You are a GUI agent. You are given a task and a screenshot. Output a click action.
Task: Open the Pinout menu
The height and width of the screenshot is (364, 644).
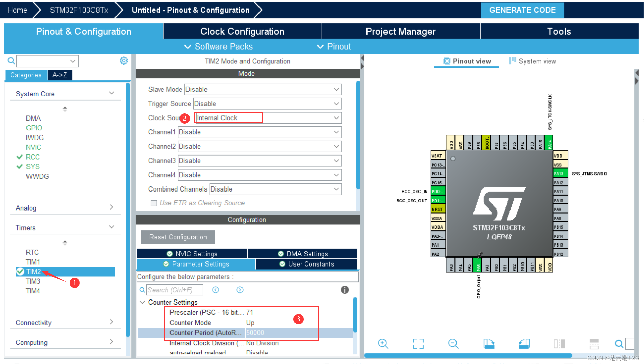pos(334,47)
